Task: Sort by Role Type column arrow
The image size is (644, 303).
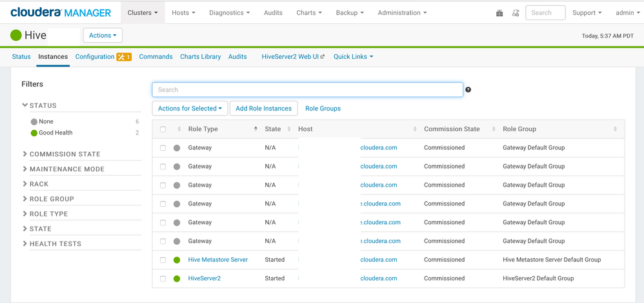Action: pos(256,129)
